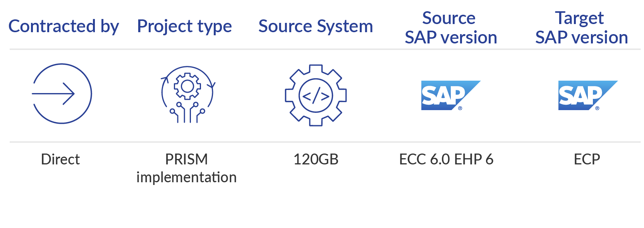The image size is (644, 228).
Task: Select the </> code symbol in gear
Action: coord(316,96)
